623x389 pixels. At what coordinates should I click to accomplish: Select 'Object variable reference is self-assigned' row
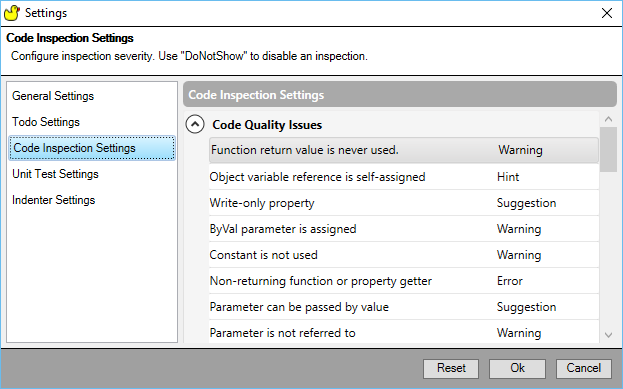[x=404, y=177]
